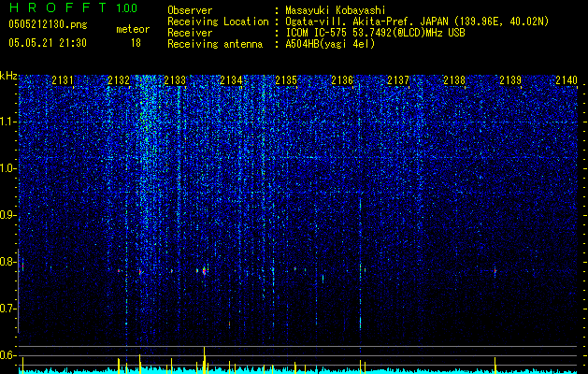Screen dimensions: 588x374
Task: Click the 1.0 frequency axis label
Action: [7, 168]
